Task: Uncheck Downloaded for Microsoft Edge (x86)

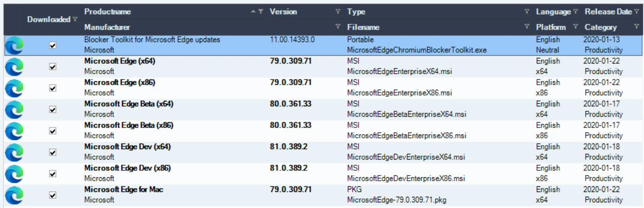Action: point(53,88)
